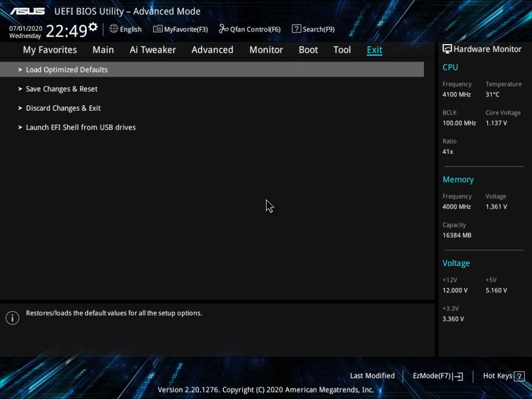Launch EFI Shell from USB drives
The height and width of the screenshot is (399, 532).
tap(81, 127)
